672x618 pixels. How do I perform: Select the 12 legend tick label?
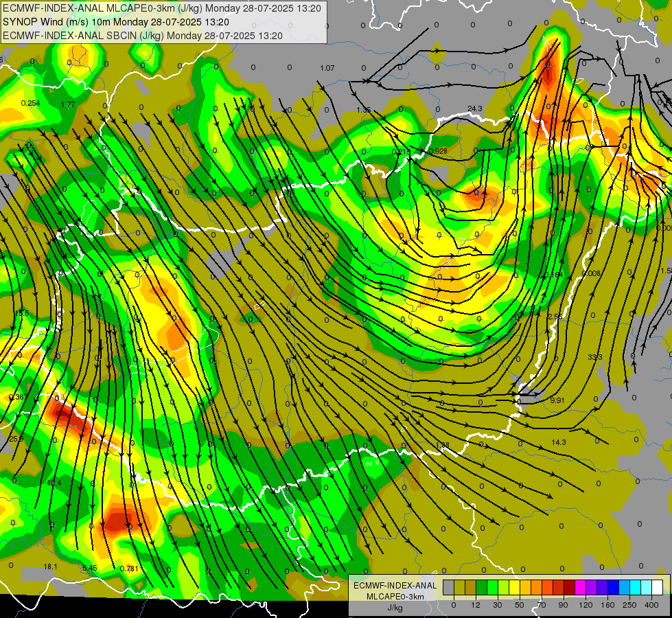coord(476,605)
